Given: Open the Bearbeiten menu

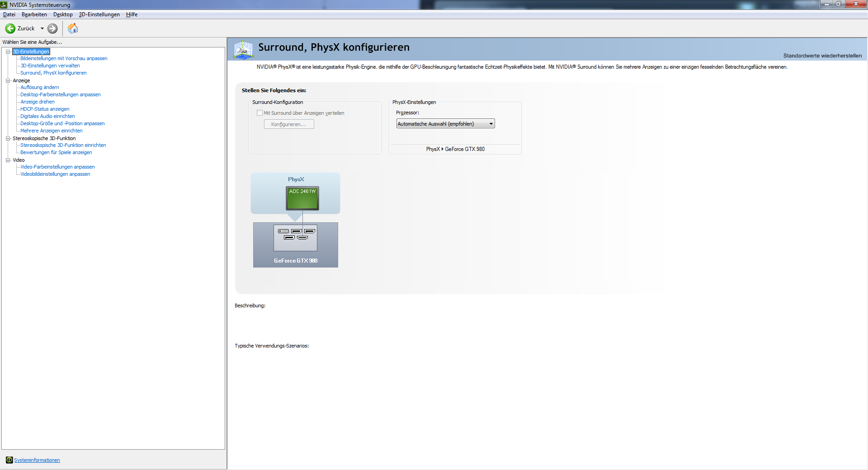Looking at the screenshot, I should 34,14.
